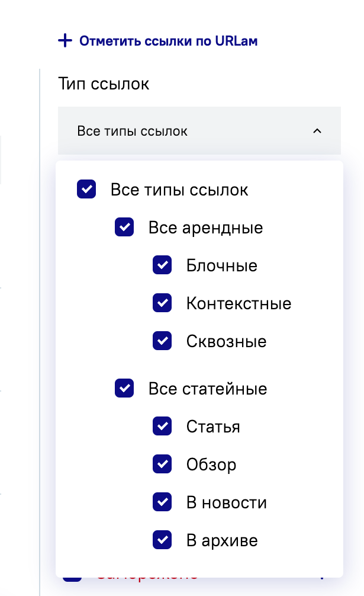The width and height of the screenshot is (364, 596).
Task: Open Отметить ссылки по URLам link
Action: [x=168, y=41]
